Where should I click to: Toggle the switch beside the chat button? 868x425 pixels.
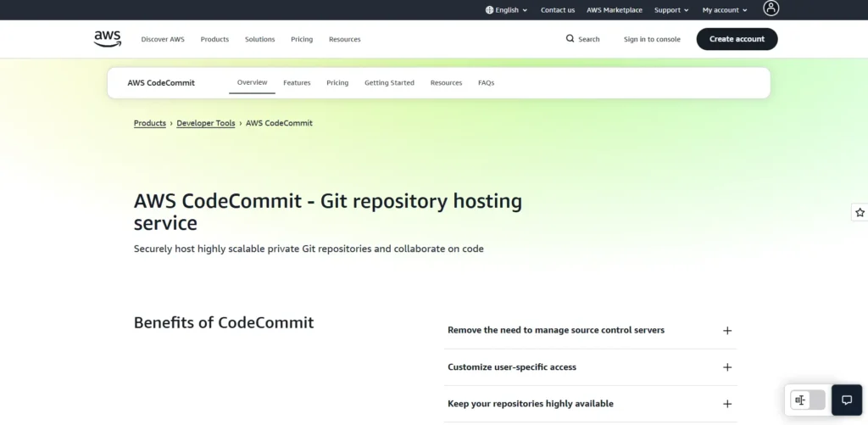(808, 400)
